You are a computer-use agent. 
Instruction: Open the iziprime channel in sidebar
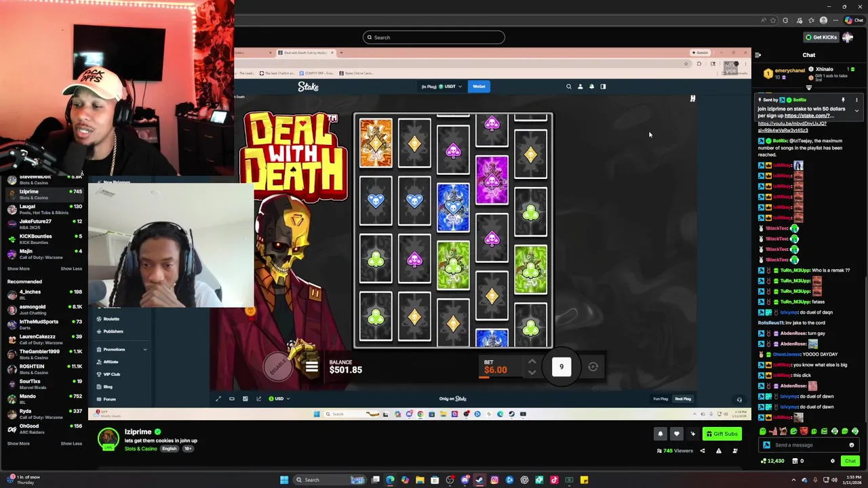click(x=43, y=194)
